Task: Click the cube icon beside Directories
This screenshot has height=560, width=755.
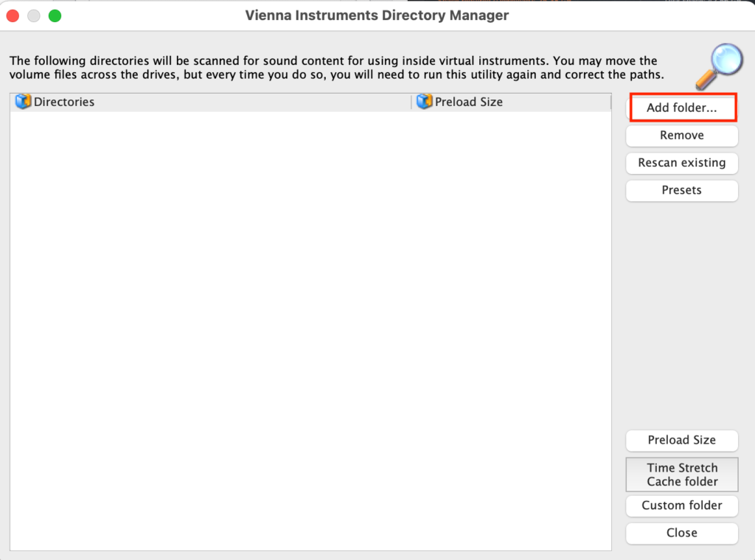Action: 23,102
